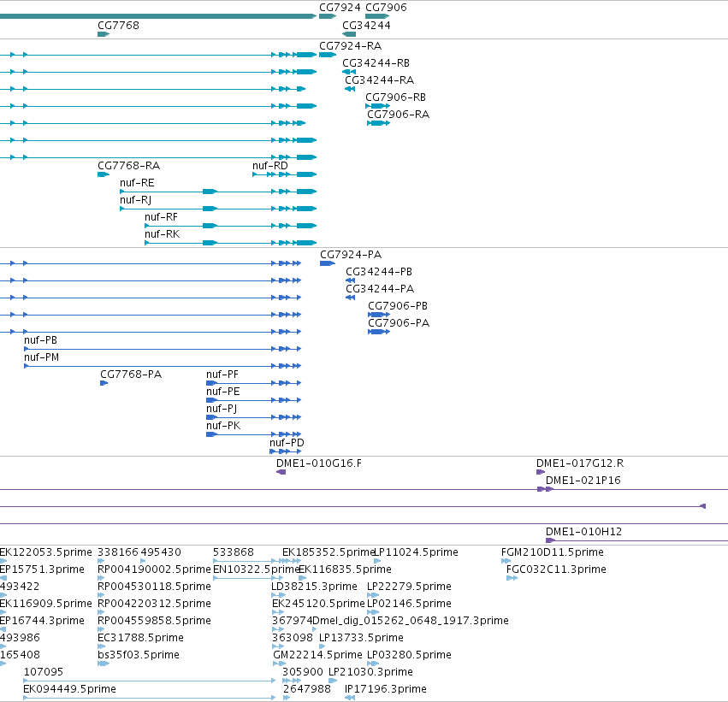Click the nuf-RE transcript label
Screen dimensions: 728x702
(x=137, y=183)
